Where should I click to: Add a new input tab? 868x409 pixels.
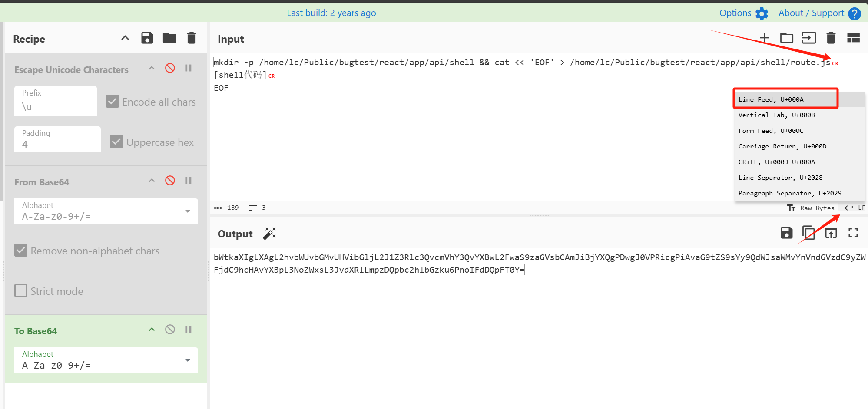click(x=765, y=38)
